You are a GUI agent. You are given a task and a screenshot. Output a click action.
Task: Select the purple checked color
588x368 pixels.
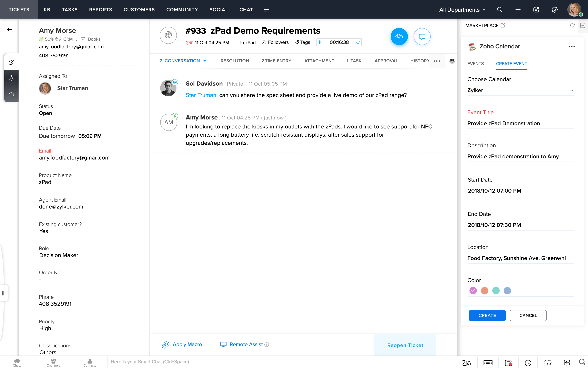[x=473, y=291]
